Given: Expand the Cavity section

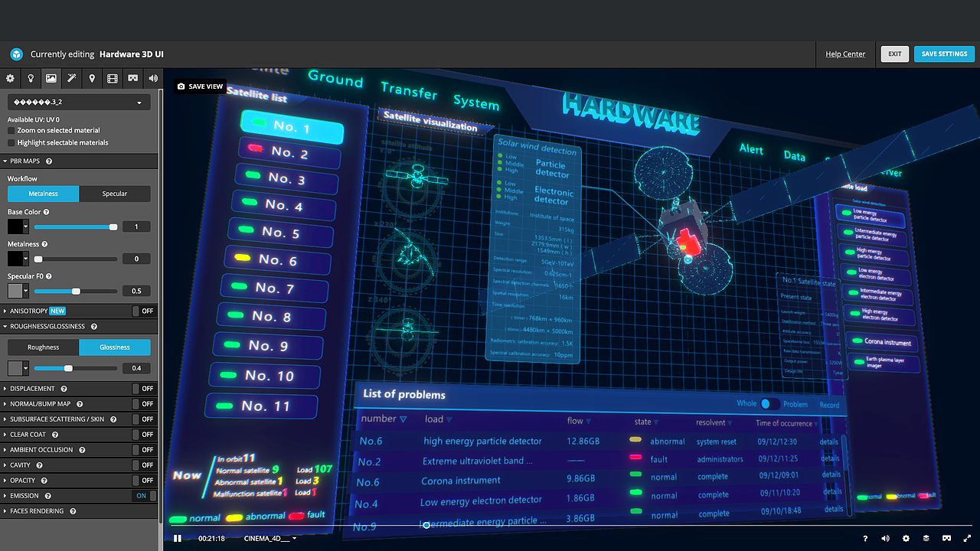Looking at the screenshot, I should [x=22, y=465].
